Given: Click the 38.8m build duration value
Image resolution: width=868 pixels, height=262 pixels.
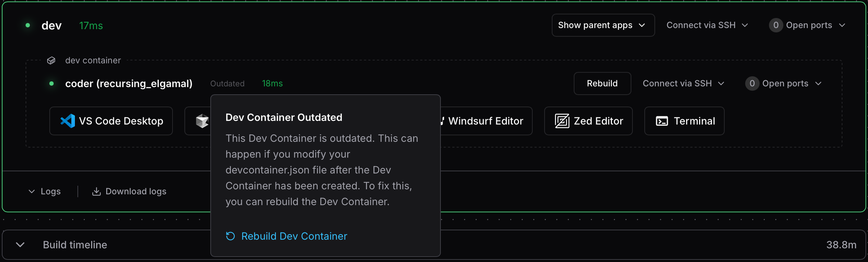Looking at the screenshot, I should pos(841,245).
